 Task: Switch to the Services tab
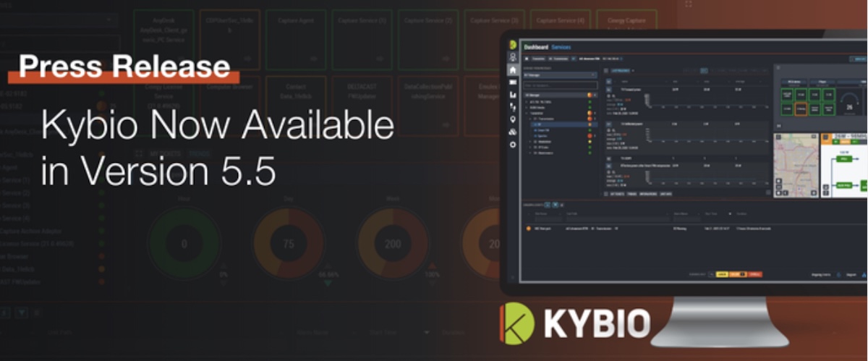tap(561, 46)
